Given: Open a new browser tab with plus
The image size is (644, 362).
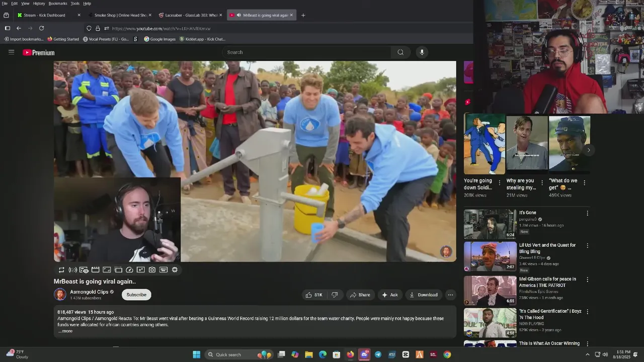Looking at the screenshot, I should 303,15.
